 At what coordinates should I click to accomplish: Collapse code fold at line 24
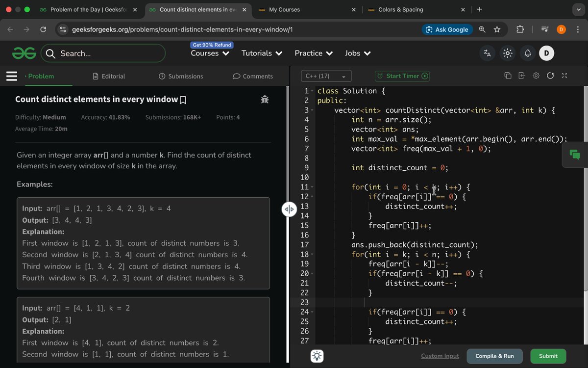312,312
